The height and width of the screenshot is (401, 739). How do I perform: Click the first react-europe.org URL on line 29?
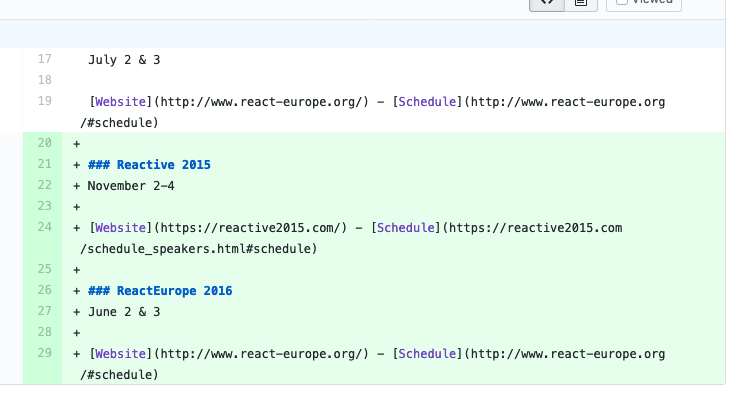pyautogui.click(x=261, y=354)
